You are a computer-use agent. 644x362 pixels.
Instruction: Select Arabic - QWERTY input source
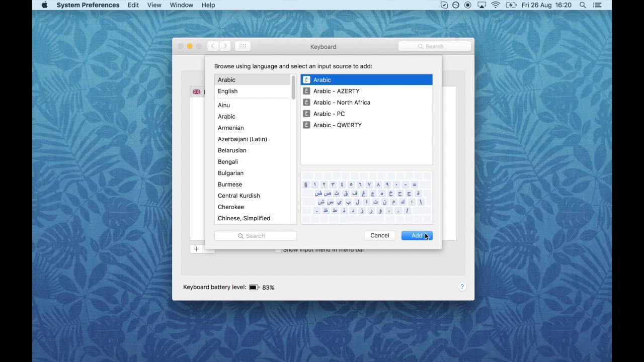point(366,125)
